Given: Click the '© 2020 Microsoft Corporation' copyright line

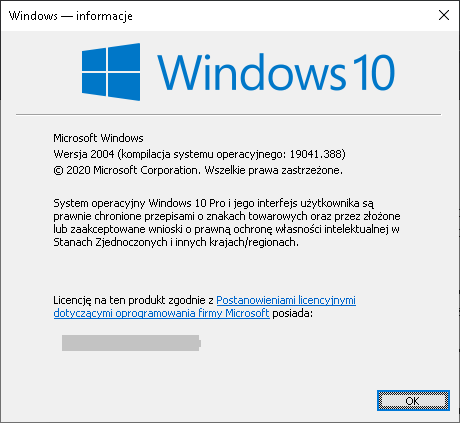Looking at the screenshot, I should (x=198, y=170).
